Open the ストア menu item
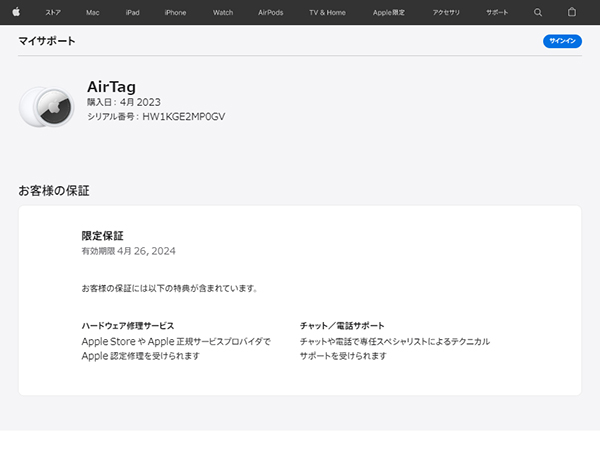Viewport: 600px width, 450px height. click(x=53, y=13)
